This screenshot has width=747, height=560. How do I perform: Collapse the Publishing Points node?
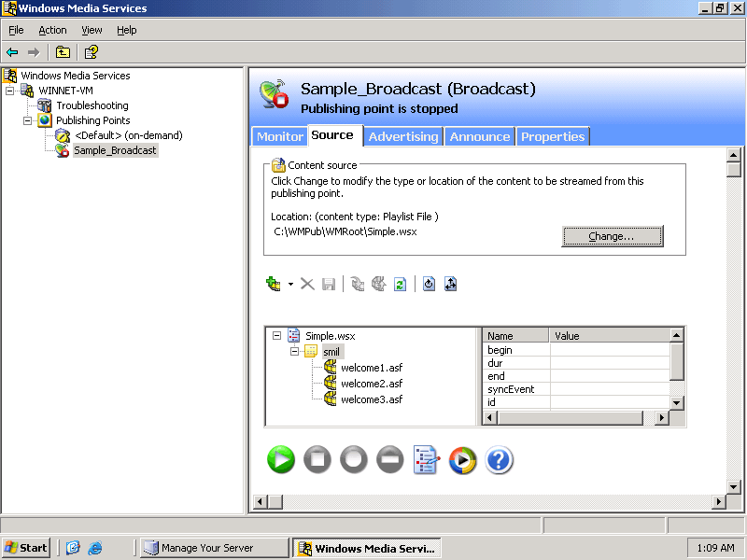(28, 120)
